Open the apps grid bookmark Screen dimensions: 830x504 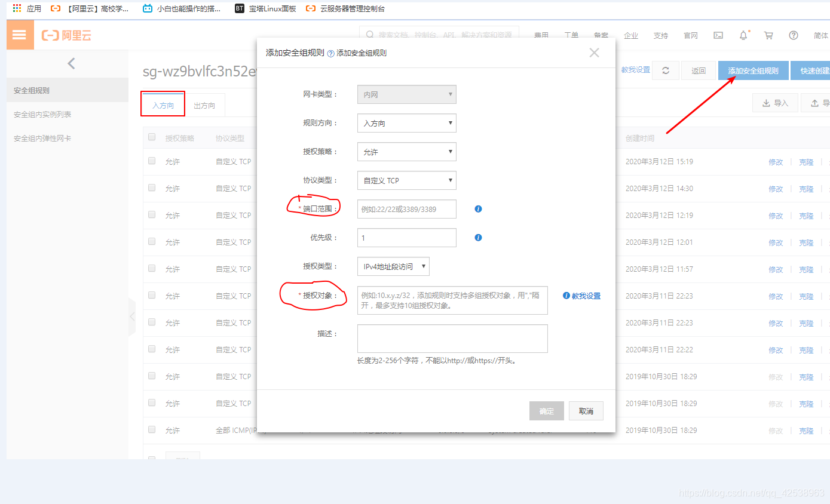[27, 8]
